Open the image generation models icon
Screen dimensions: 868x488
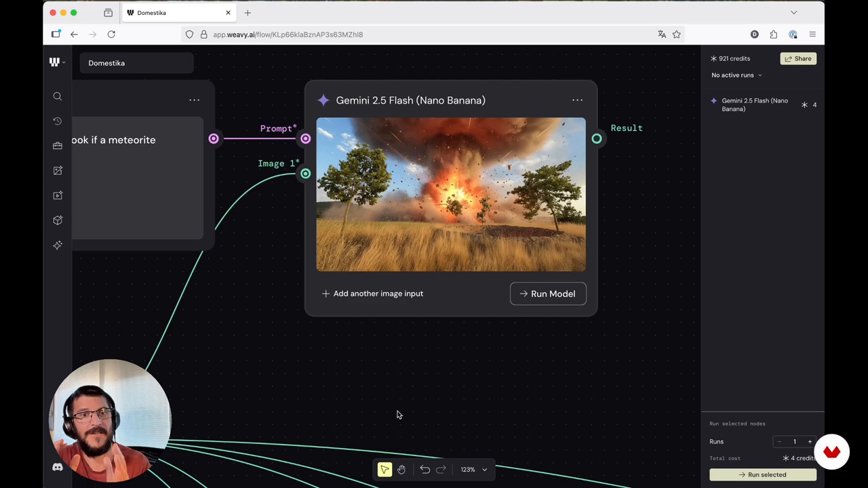click(58, 171)
